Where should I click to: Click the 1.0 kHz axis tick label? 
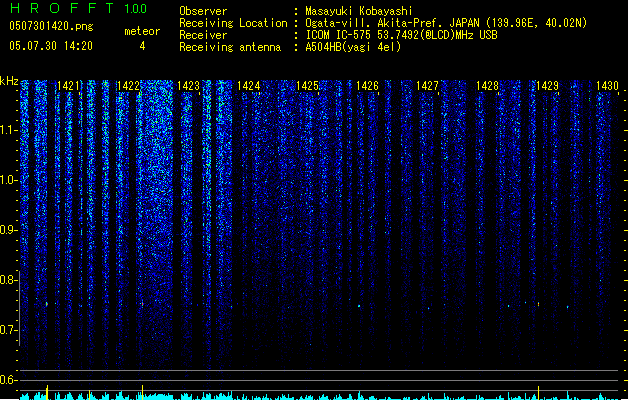tap(8, 180)
